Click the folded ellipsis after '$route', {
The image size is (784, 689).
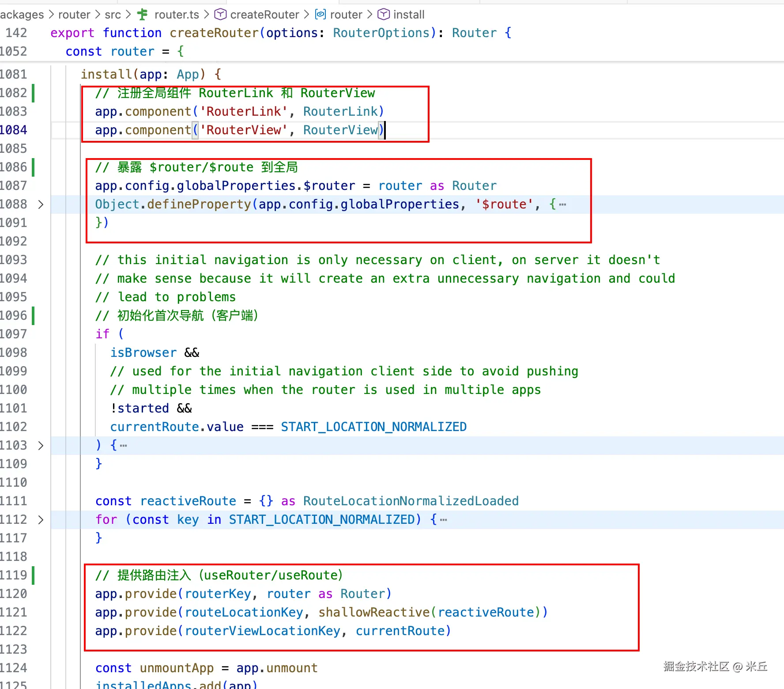coord(562,204)
